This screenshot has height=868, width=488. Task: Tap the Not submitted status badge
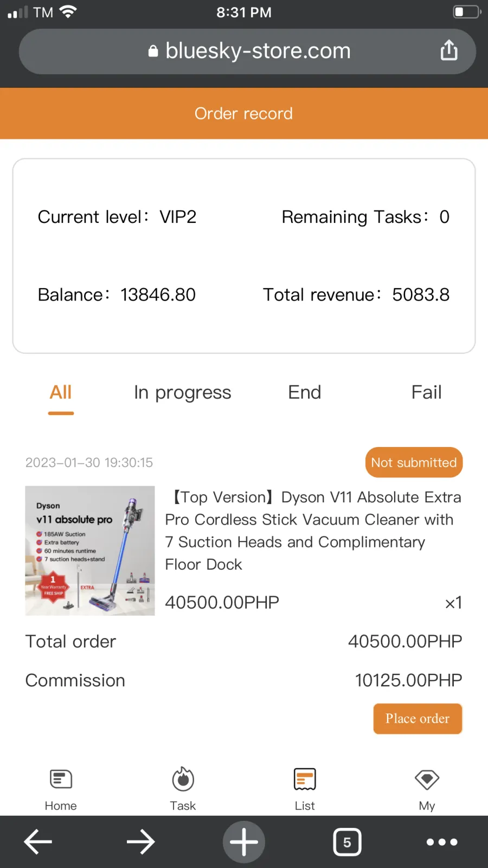414,462
